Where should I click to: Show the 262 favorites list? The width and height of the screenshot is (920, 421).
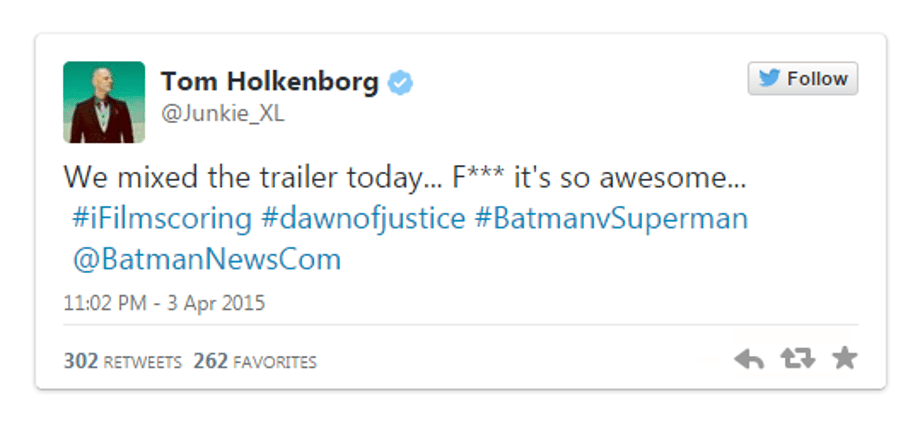click(x=255, y=361)
